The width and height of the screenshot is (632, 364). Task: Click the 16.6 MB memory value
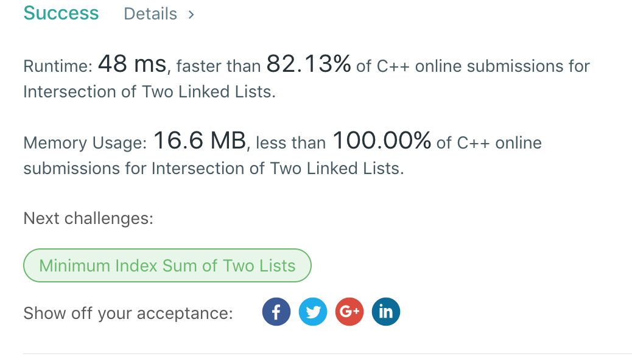tap(198, 142)
